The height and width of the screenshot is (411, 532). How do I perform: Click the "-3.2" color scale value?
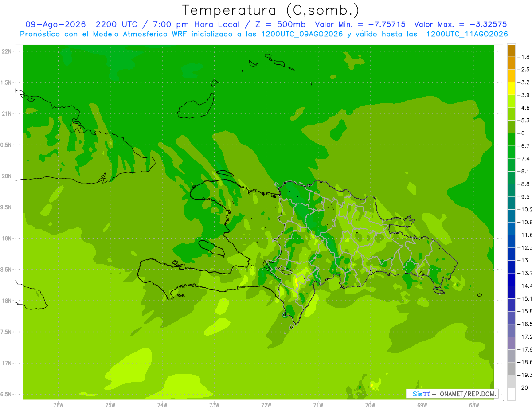click(524, 82)
